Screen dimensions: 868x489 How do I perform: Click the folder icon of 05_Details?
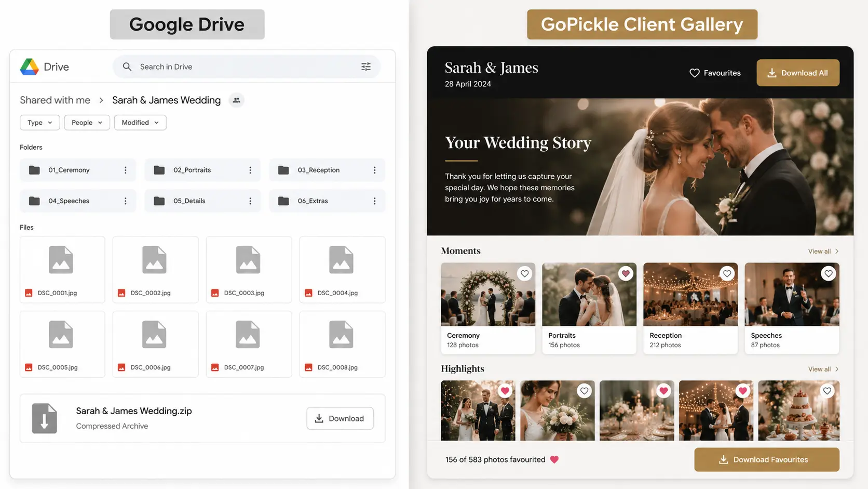(x=159, y=201)
